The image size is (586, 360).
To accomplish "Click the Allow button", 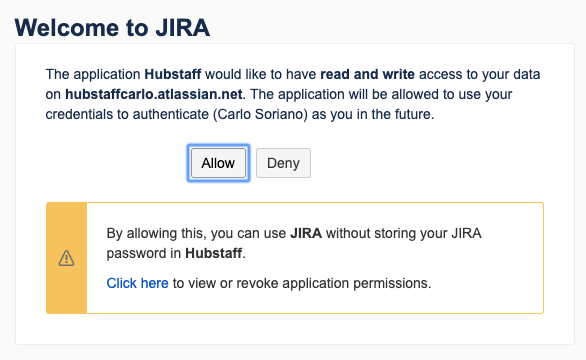I will pos(218,163).
